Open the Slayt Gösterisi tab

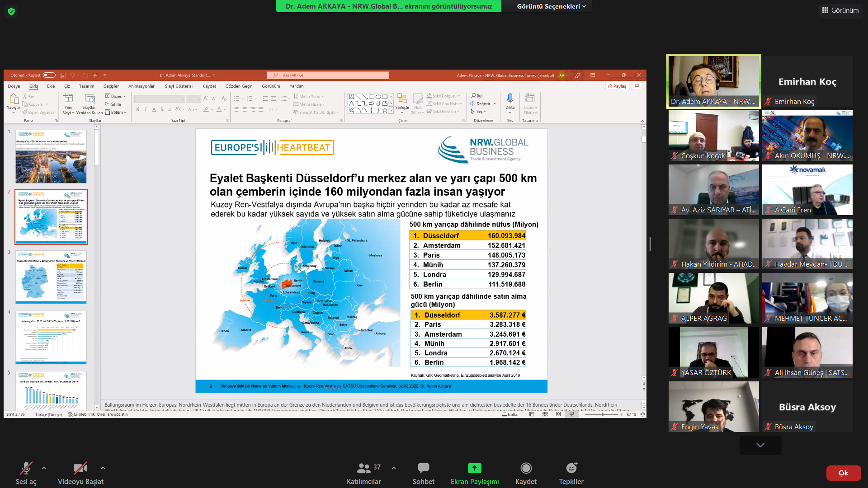[x=179, y=86]
